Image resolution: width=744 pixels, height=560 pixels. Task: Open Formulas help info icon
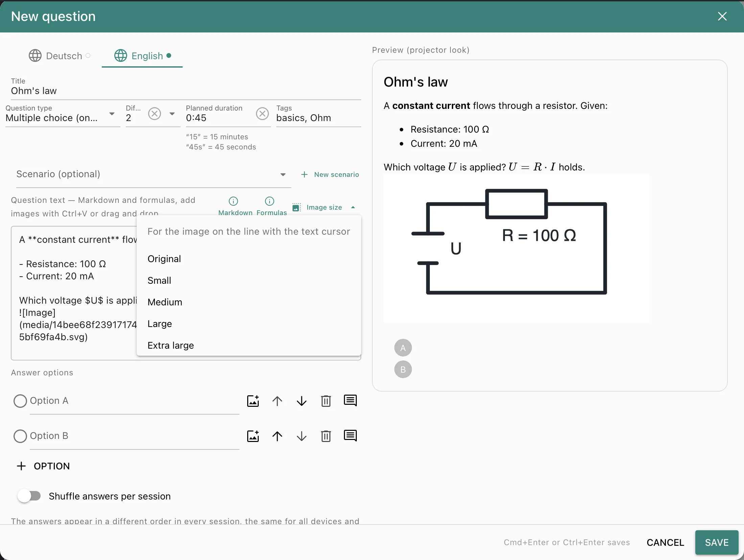tap(270, 201)
